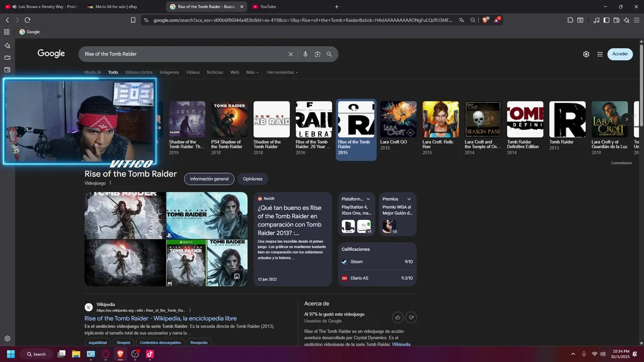Screen dimensions: 644x362
Task: Toggle the browser sidebar panel icon
Action: point(606,20)
